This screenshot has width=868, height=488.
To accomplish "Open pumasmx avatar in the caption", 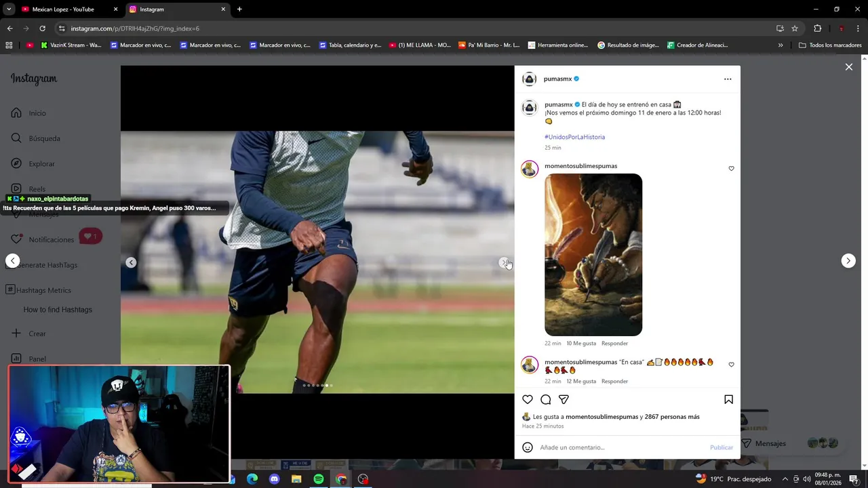I will point(530,108).
